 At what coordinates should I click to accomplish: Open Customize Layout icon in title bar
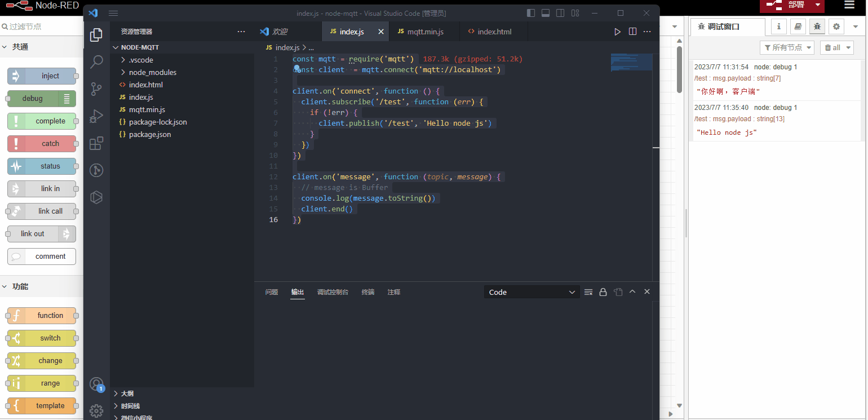[x=575, y=13]
